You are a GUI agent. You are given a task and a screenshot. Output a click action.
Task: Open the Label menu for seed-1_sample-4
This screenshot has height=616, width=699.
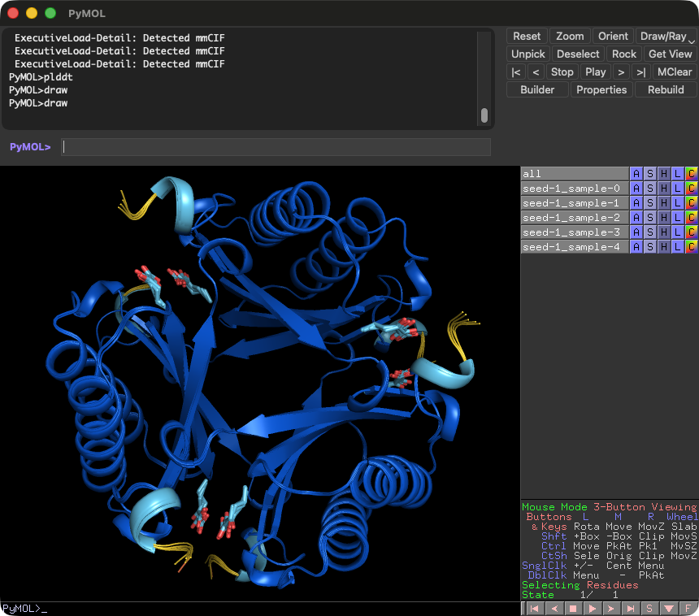(678, 247)
